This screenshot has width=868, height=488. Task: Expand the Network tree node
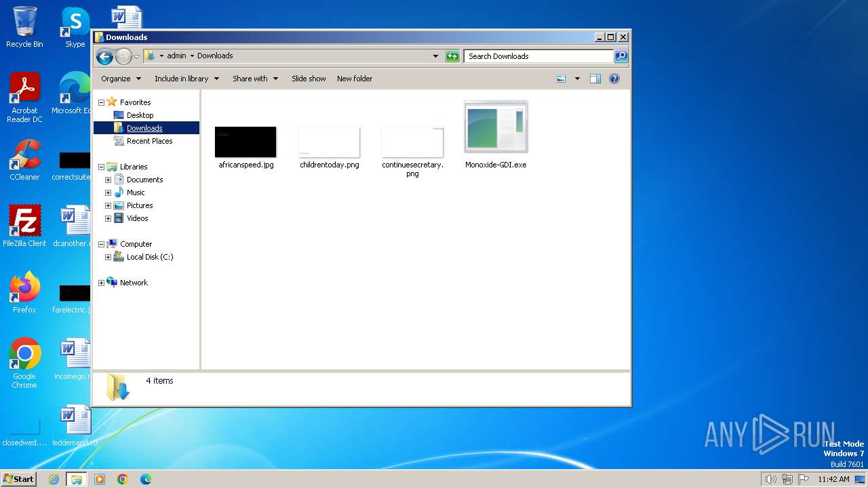point(102,283)
